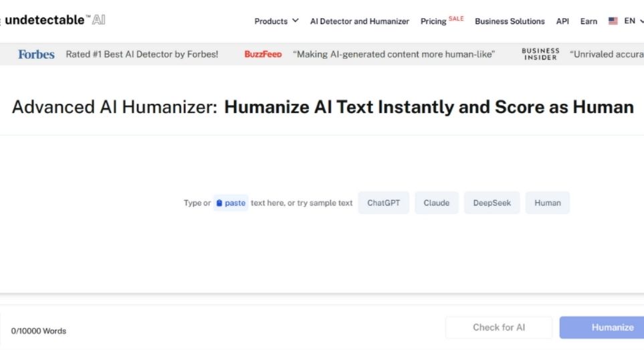Load the ChatGPT sample text
644x350 pixels.
(x=384, y=203)
